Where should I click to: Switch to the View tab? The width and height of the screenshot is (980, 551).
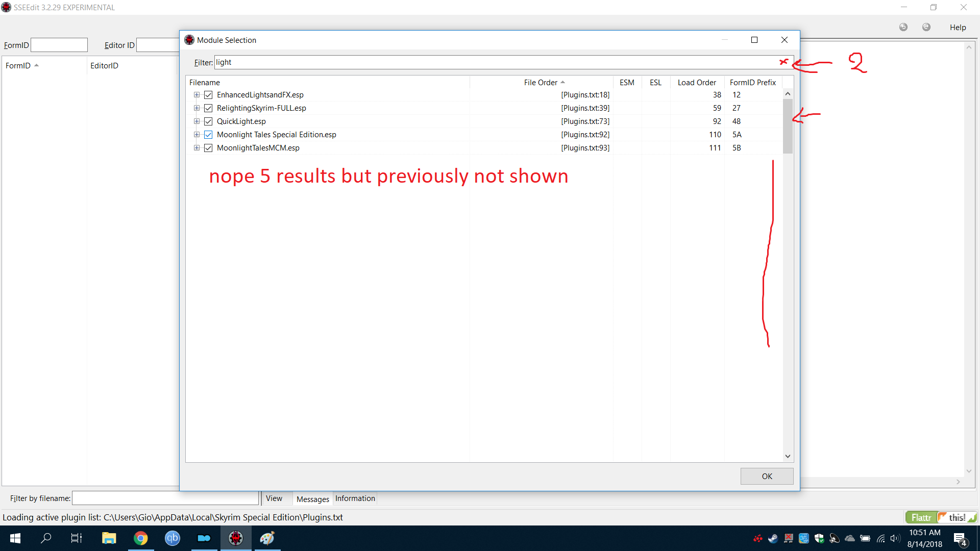pos(274,498)
